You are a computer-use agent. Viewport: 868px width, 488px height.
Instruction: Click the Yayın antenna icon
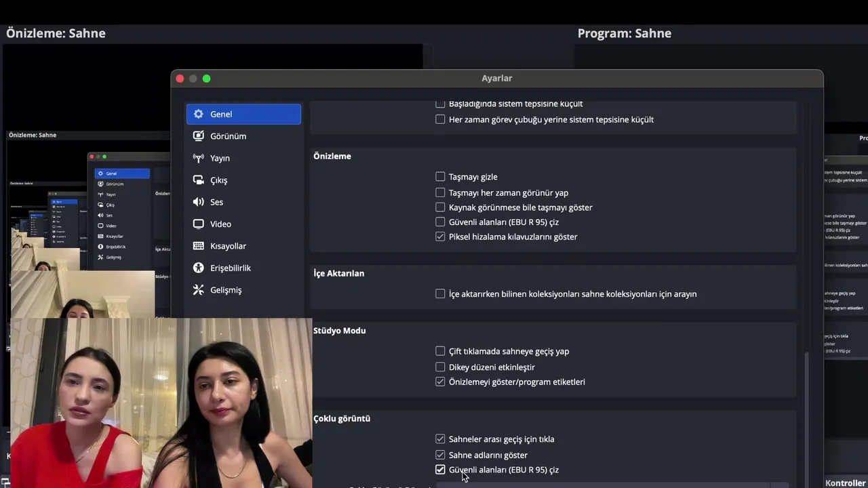click(198, 158)
